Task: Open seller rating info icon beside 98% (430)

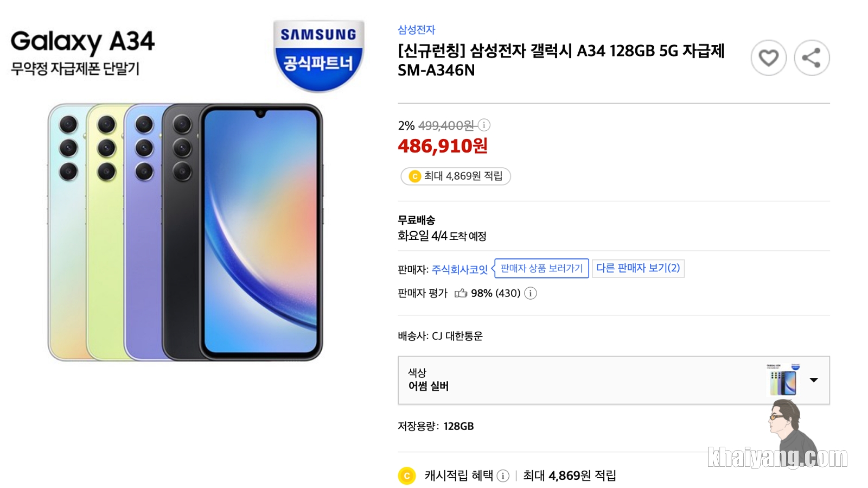Action: [531, 293]
